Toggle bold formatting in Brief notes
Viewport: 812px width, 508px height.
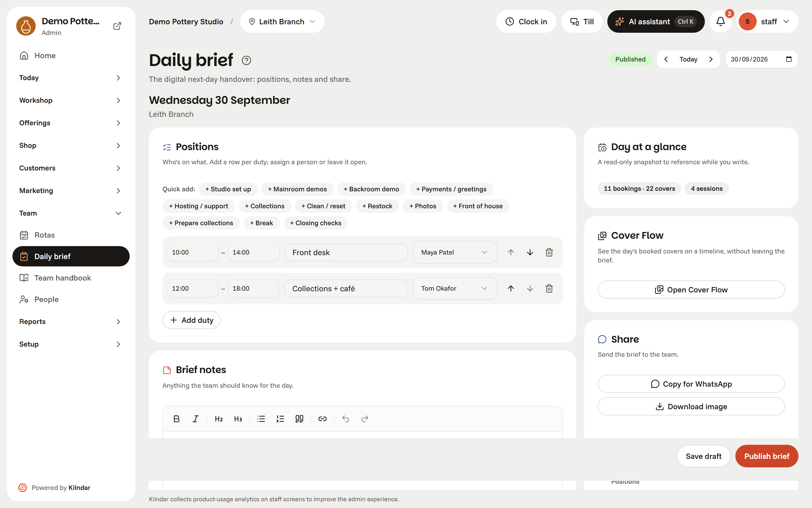176,419
